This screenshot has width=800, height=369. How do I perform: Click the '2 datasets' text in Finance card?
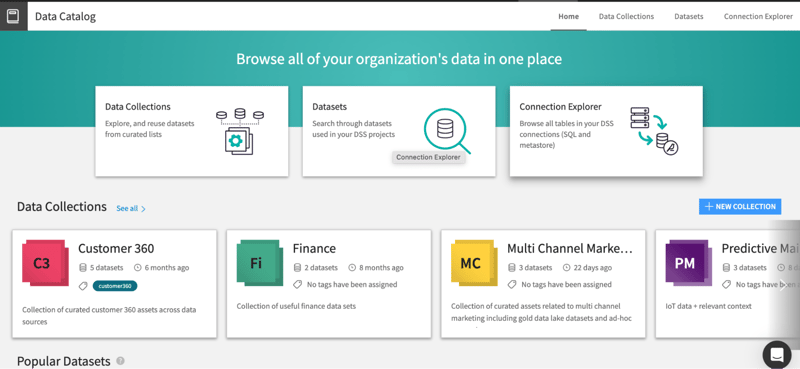[x=321, y=267]
